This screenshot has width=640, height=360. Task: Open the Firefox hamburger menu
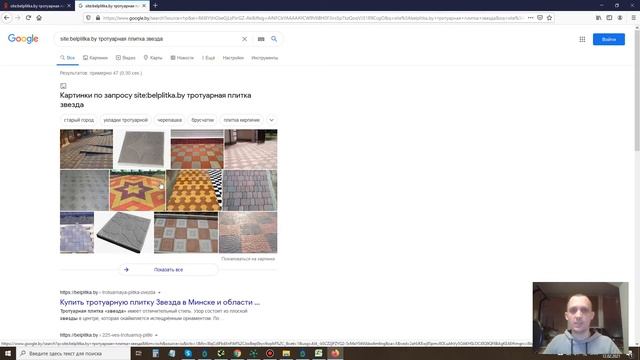[x=633, y=18]
